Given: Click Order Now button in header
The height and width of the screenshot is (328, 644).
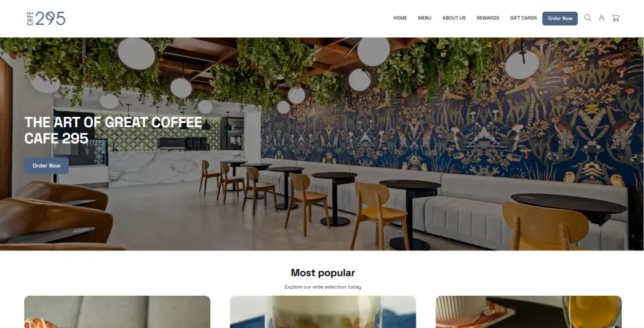Looking at the screenshot, I should click(x=560, y=19).
